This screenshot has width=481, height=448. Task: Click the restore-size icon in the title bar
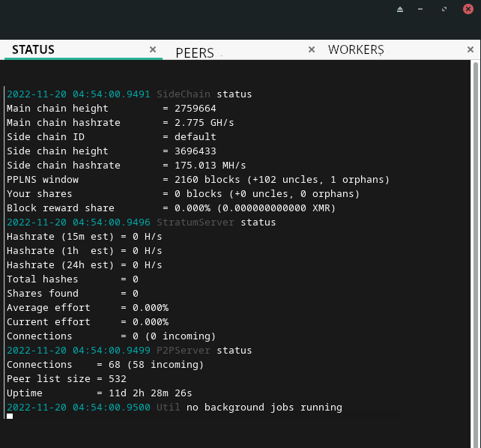click(444, 9)
